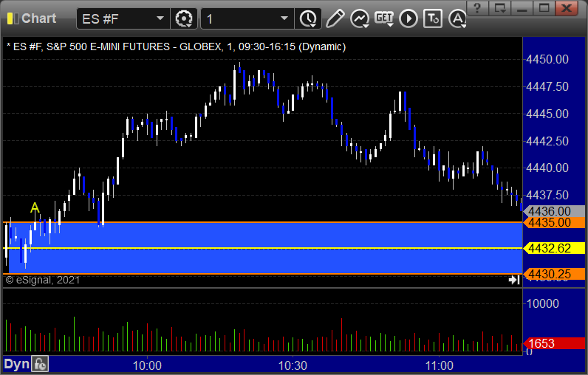Viewport: 588px width, 375px height.
Task: Click the 4445.00 price axis label
Action: (x=547, y=114)
